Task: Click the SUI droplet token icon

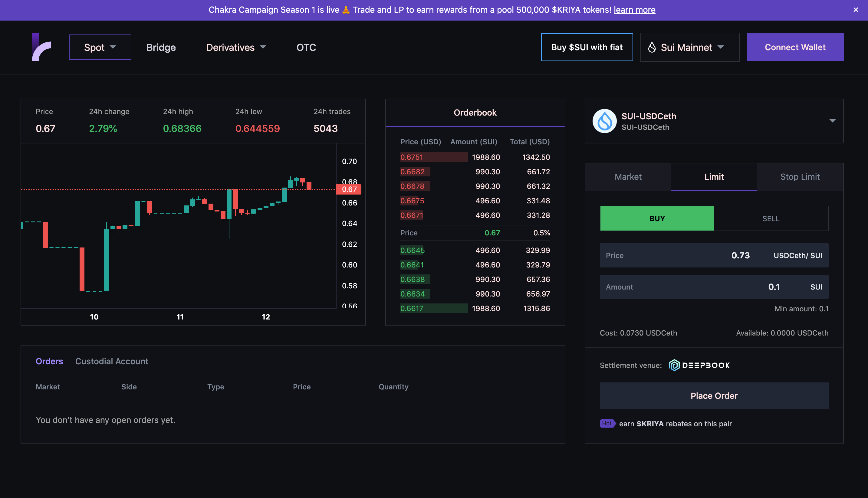Action: point(605,121)
